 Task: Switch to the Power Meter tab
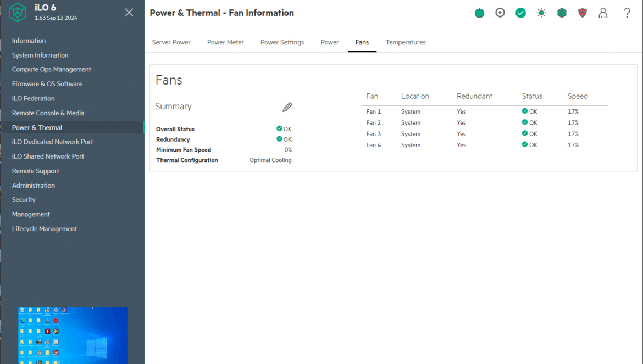point(225,42)
